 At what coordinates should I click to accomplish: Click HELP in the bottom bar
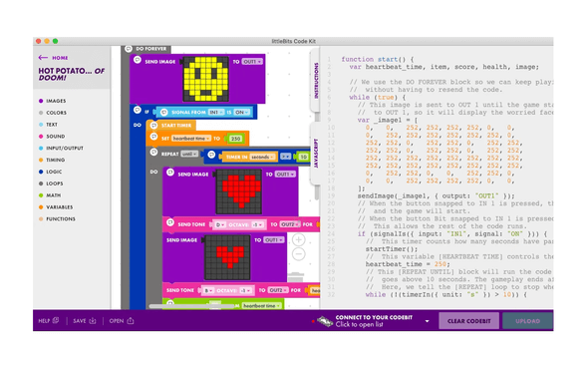click(x=44, y=321)
